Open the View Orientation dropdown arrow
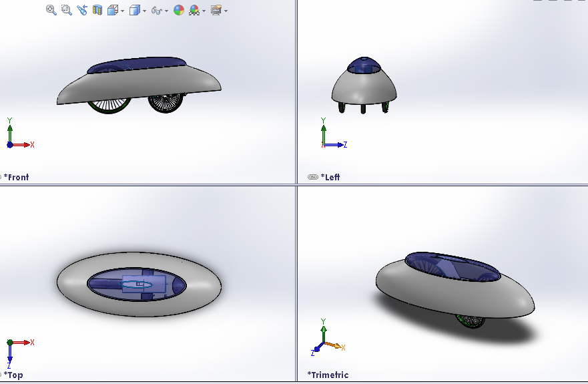 click(x=123, y=11)
